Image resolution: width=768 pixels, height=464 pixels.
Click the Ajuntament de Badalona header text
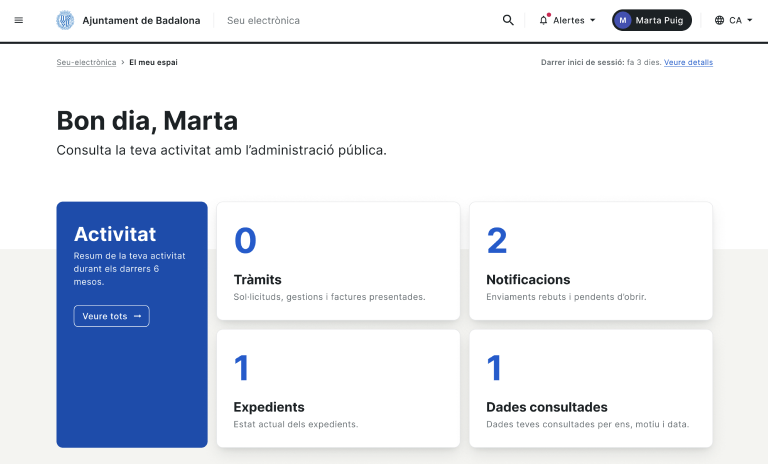(141, 20)
